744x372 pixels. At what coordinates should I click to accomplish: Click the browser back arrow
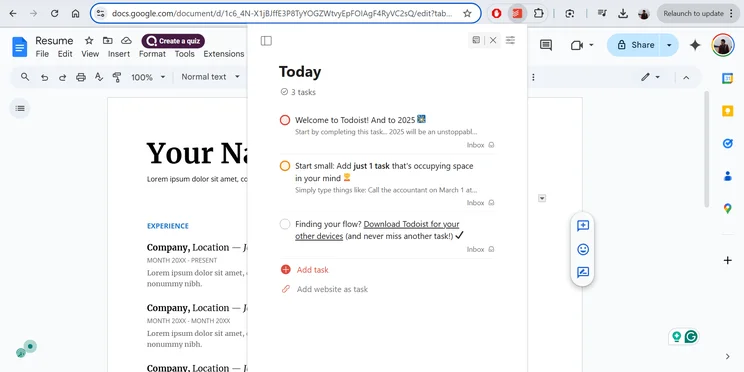pos(13,13)
